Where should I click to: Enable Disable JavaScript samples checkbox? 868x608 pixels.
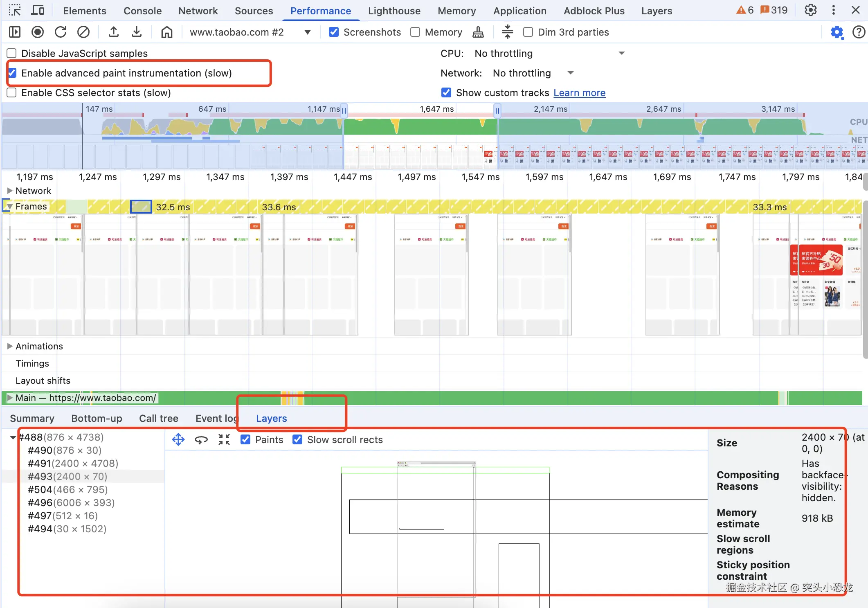point(12,53)
